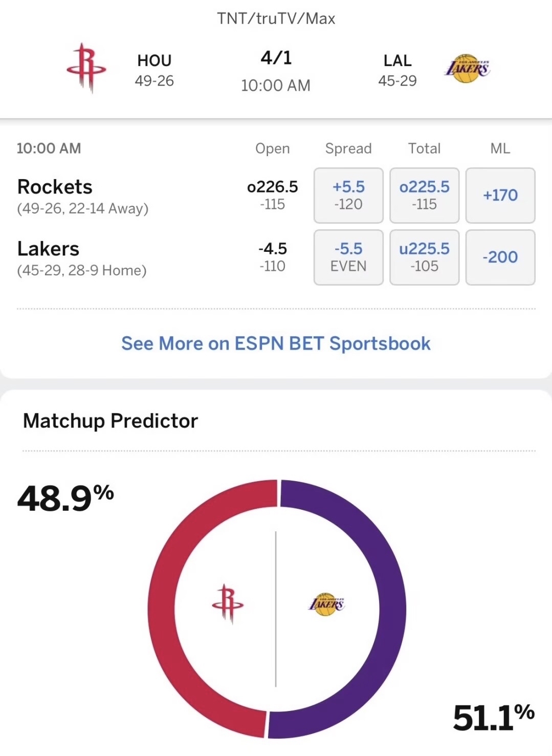The width and height of the screenshot is (552, 756).
Task: Select Rockets +5.5 spread bet
Action: [348, 196]
